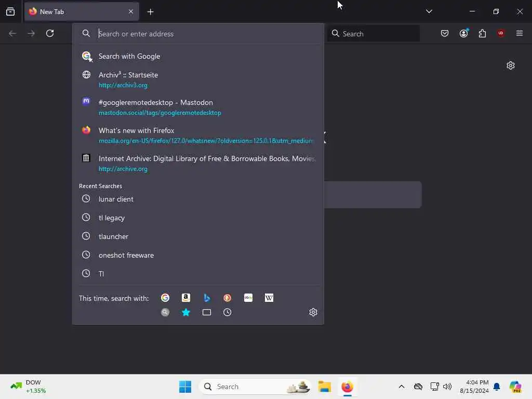Screen dimensions: 532x399
Task: Open the Copilot preview icon
Action: pos(515,387)
